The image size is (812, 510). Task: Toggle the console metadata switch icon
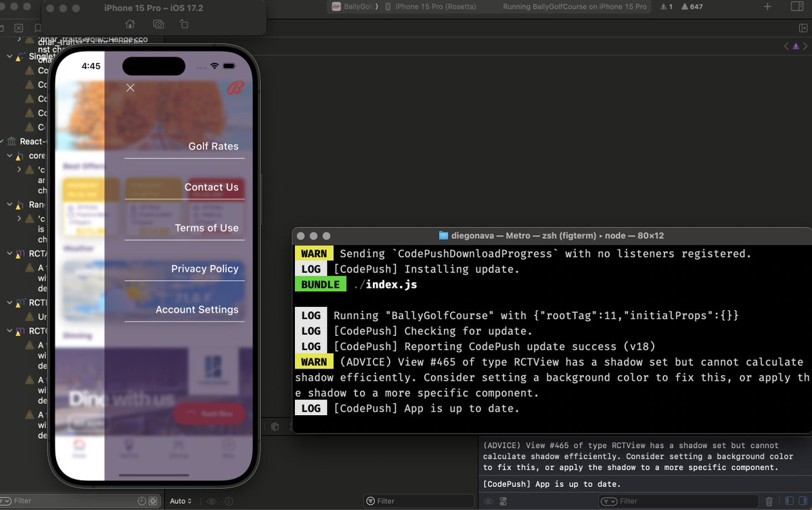click(503, 501)
